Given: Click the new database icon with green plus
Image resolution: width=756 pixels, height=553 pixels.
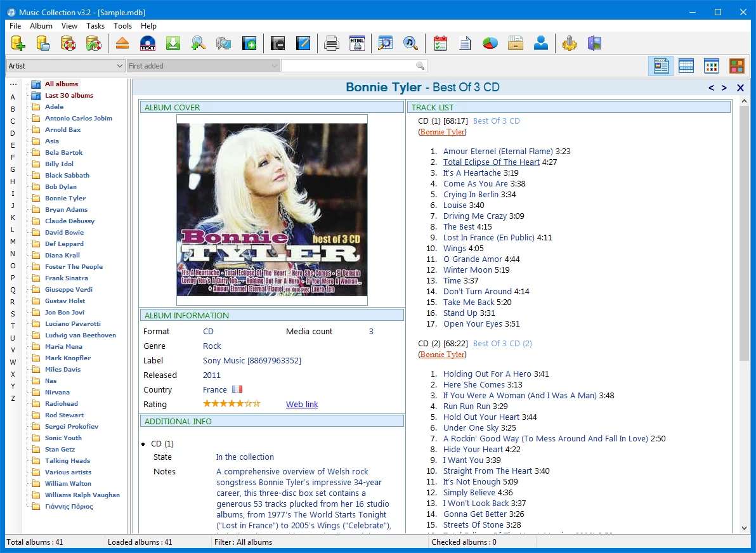Looking at the screenshot, I should (x=18, y=43).
